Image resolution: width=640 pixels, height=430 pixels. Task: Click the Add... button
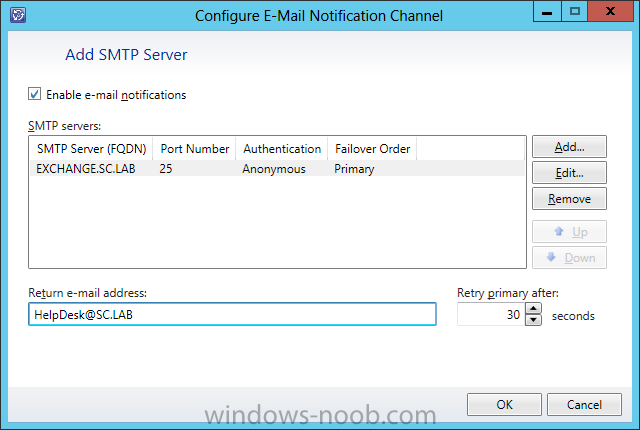pos(569,147)
